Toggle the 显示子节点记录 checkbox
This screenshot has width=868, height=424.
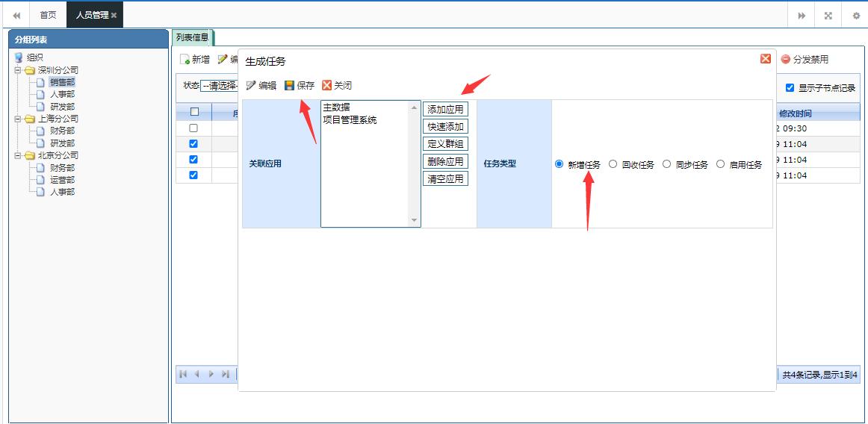tap(790, 87)
